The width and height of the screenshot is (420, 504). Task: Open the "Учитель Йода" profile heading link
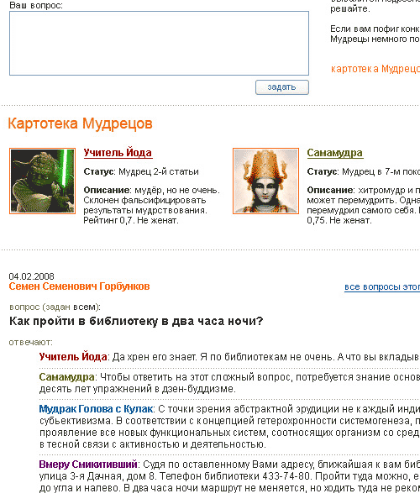[118, 153]
